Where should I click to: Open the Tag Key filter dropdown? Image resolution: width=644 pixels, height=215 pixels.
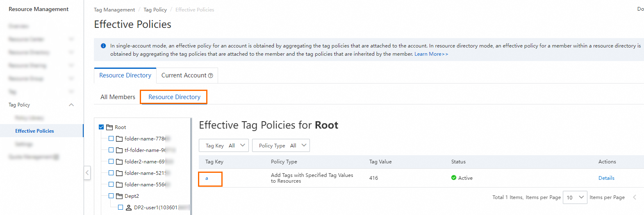(224, 145)
